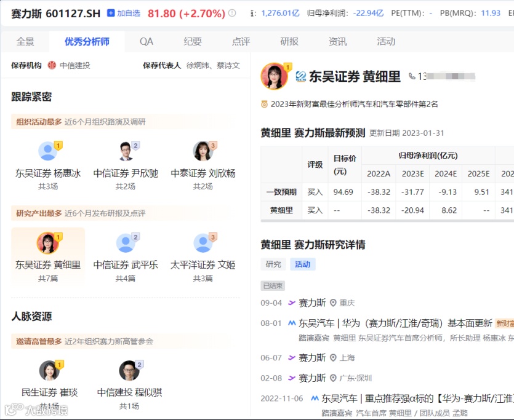Open 中信证券 武平乐 avatar icon
Viewport: 514px width, 420px height.
pos(126,243)
